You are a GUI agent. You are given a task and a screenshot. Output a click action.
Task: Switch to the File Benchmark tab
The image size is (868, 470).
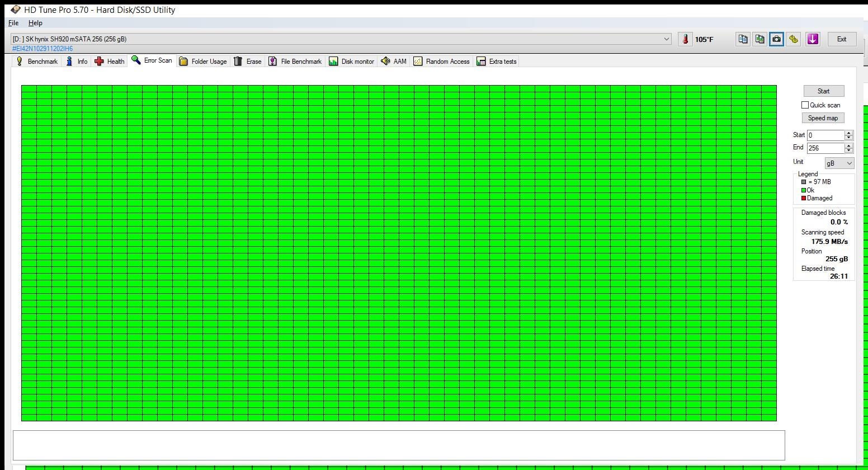(x=295, y=62)
